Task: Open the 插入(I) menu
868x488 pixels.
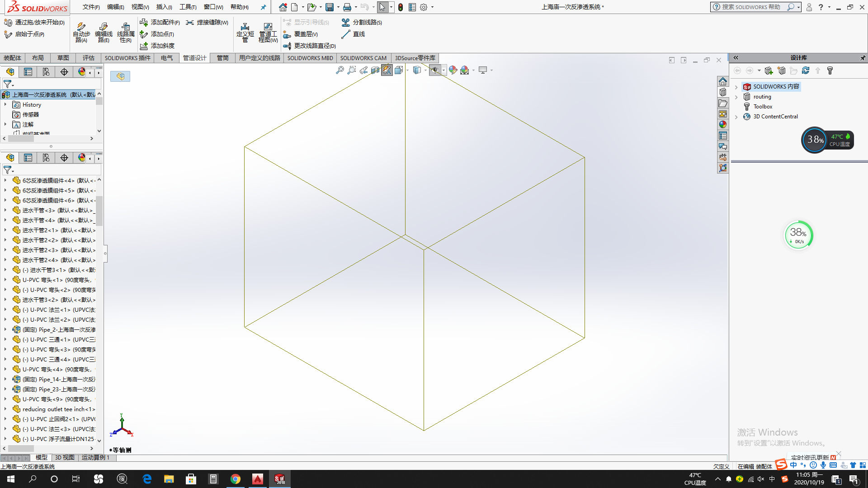Action: [164, 7]
